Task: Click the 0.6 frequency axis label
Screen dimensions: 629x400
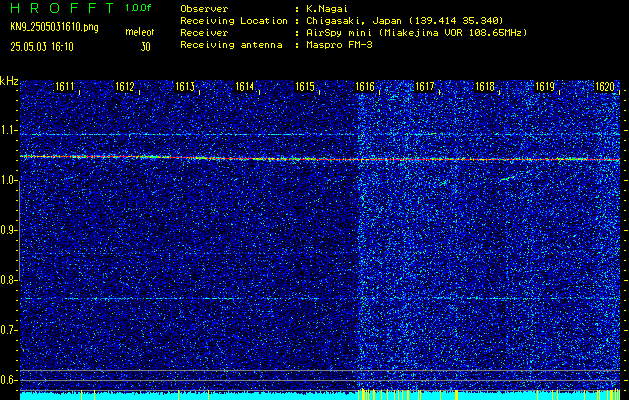Action: tap(8, 380)
